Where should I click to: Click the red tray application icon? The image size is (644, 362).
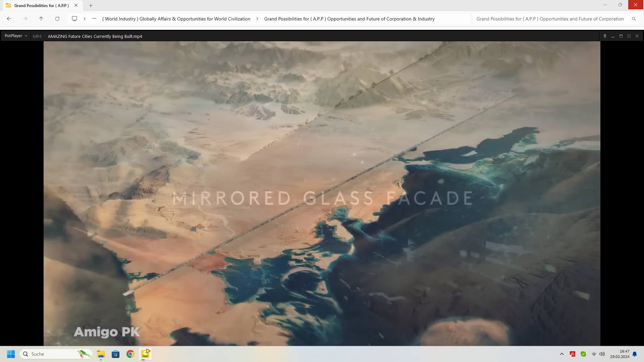[573, 354]
